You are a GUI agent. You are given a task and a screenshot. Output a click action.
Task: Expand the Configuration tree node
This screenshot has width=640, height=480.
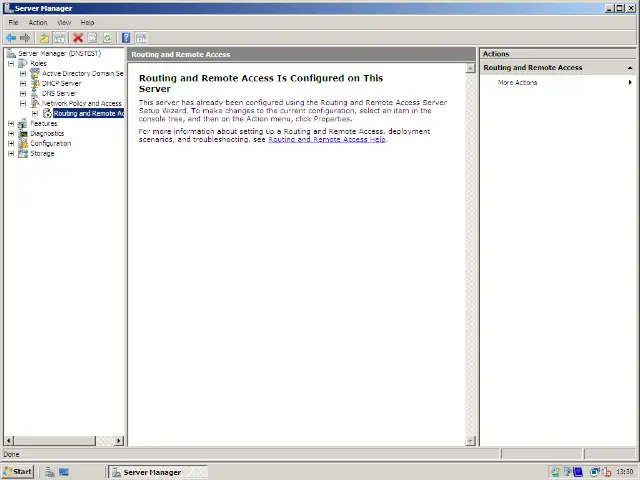pos(11,144)
